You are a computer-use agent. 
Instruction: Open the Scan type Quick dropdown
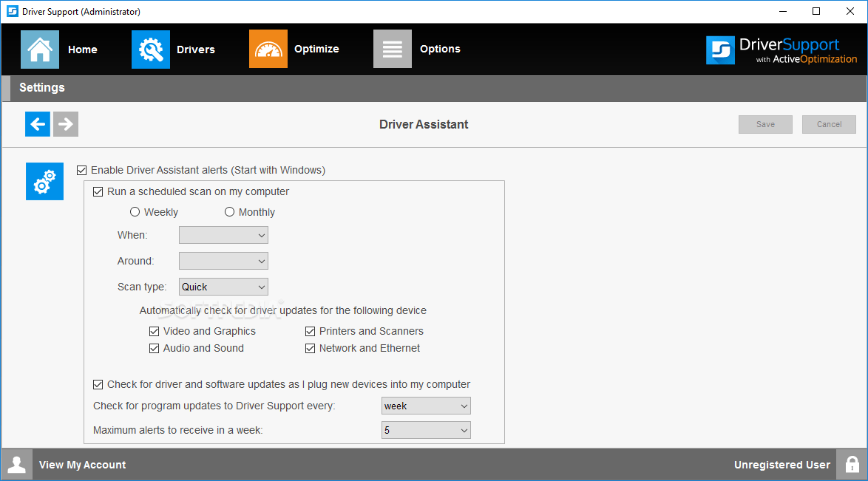(223, 287)
